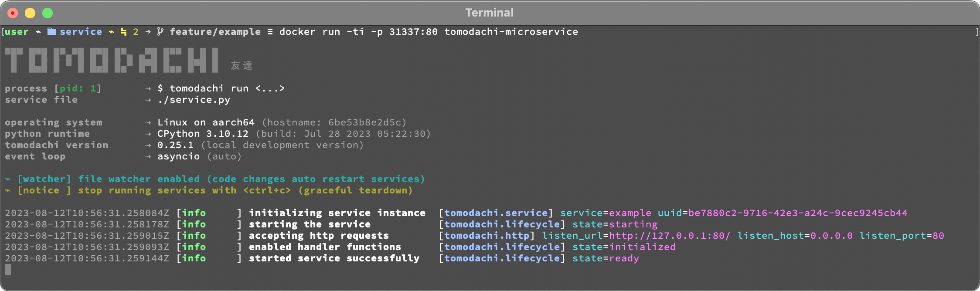Click the 'pid: 1' text

coord(78,88)
